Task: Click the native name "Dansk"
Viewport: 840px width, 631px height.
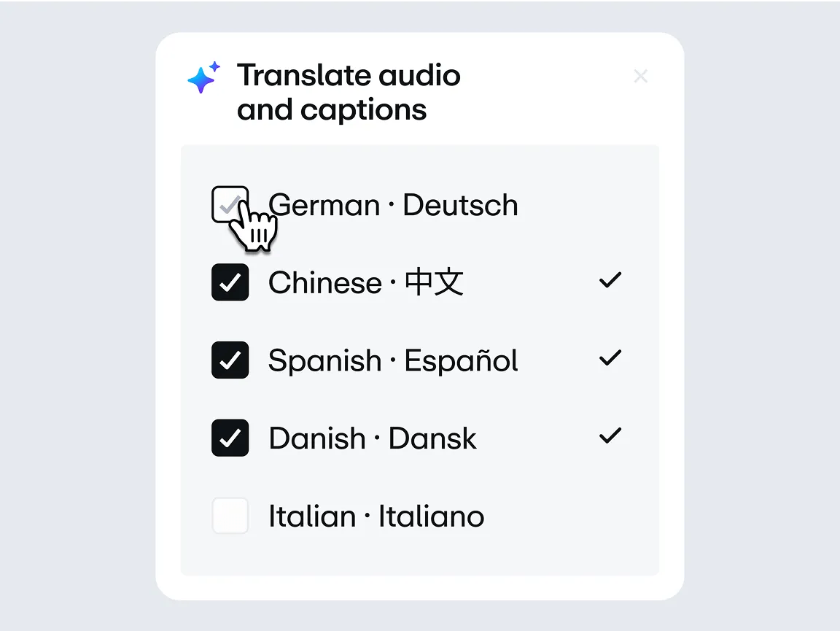Action: 432,438
